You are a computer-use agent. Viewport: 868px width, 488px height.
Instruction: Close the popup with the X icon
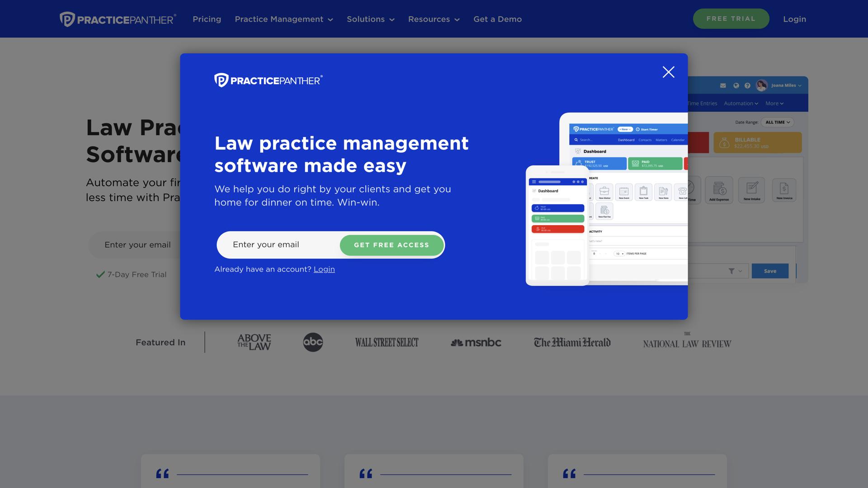[x=668, y=72]
